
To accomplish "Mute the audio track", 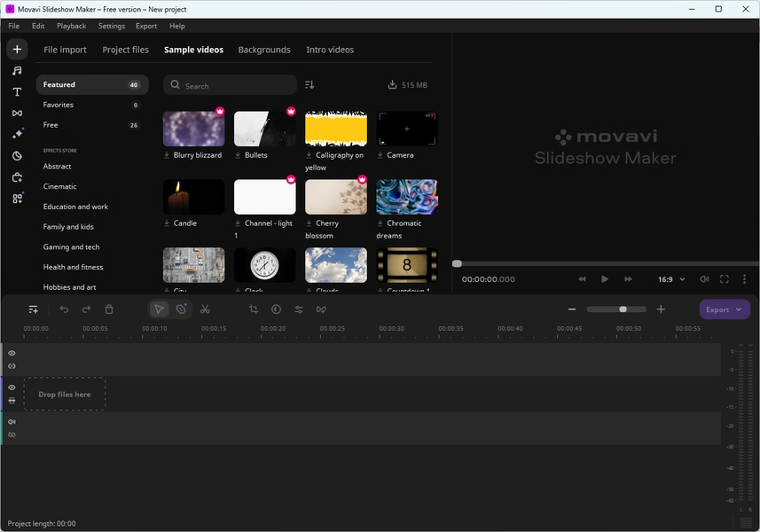I will point(12,422).
